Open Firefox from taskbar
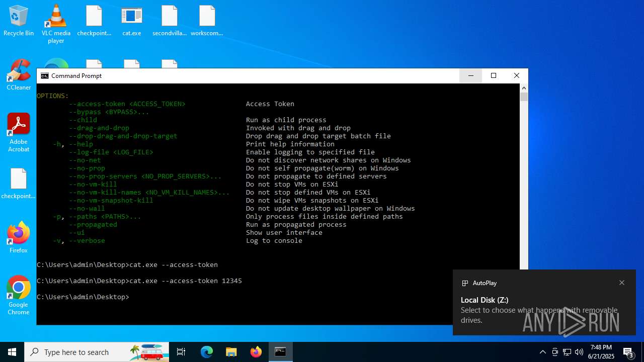This screenshot has height=362, width=644. pos(256,352)
